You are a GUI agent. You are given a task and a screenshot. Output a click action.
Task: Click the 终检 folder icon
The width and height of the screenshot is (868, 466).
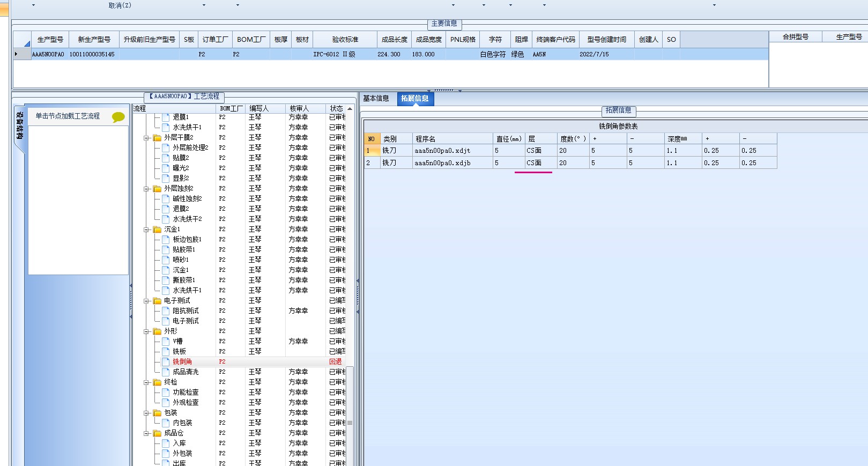pos(157,382)
